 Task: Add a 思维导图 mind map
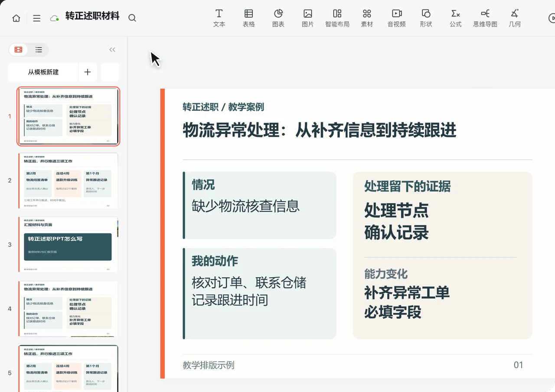tap(485, 18)
